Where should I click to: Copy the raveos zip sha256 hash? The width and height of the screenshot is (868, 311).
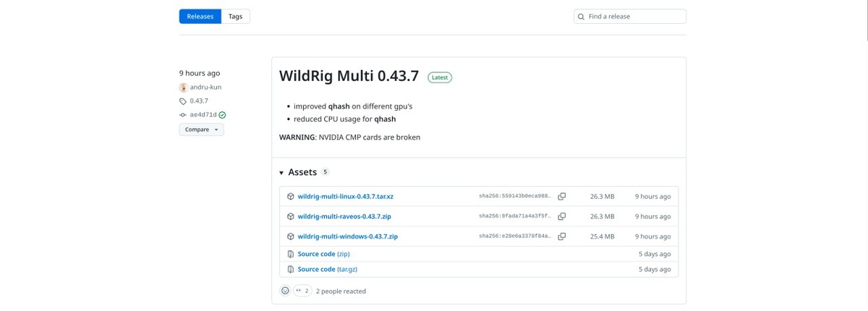[x=561, y=216]
